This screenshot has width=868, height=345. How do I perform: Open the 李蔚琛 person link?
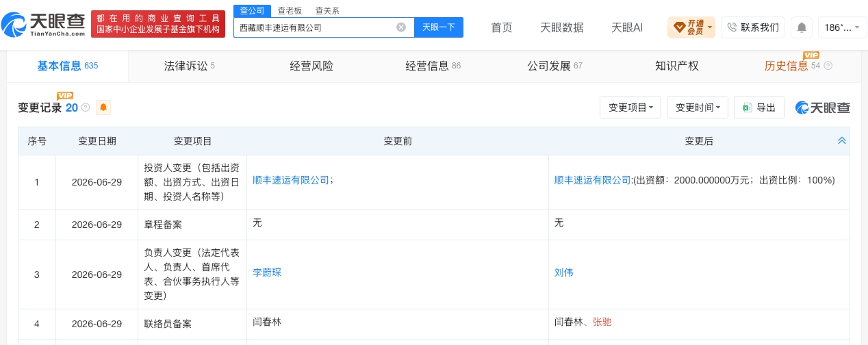point(267,272)
